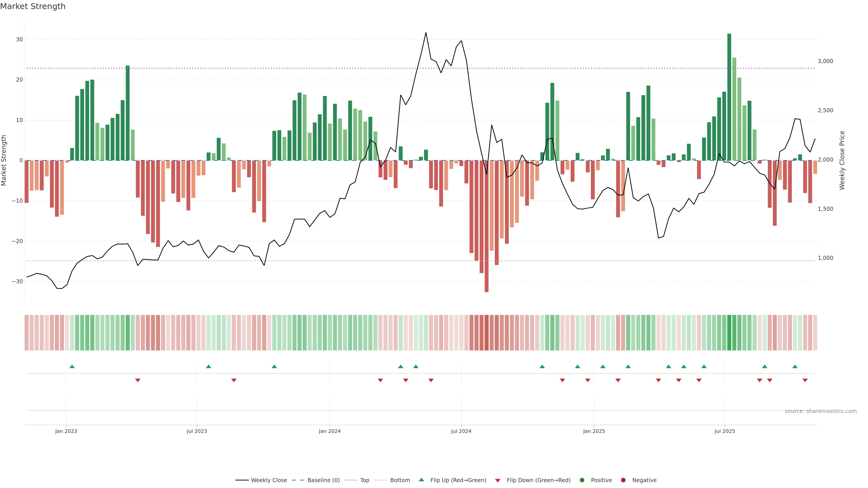The width and height of the screenshot is (868, 488).
Task: Click the darkest green heatmap strip cell
Action: 729,333
